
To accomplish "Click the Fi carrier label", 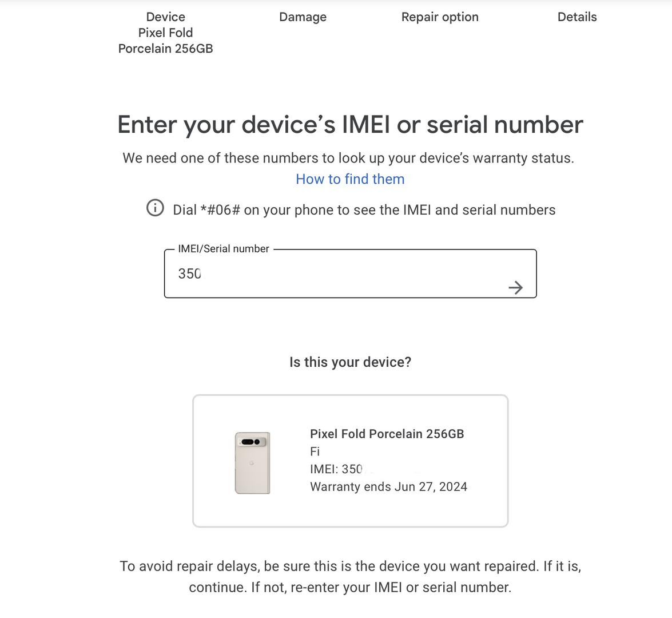I will [315, 451].
